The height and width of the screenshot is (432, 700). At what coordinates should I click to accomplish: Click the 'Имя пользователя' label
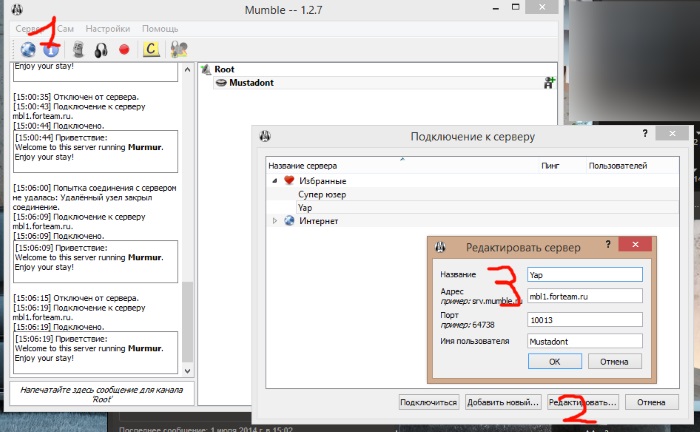pos(475,341)
